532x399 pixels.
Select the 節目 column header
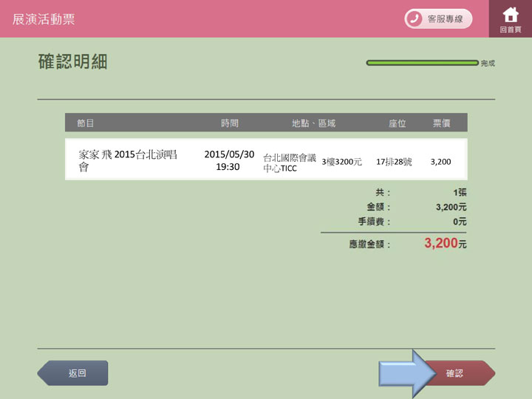pyautogui.click(x=85, y=123)
